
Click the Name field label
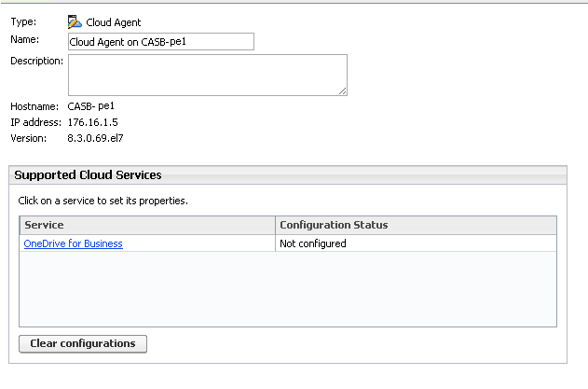pyautogui.click(x=25, y=39)
